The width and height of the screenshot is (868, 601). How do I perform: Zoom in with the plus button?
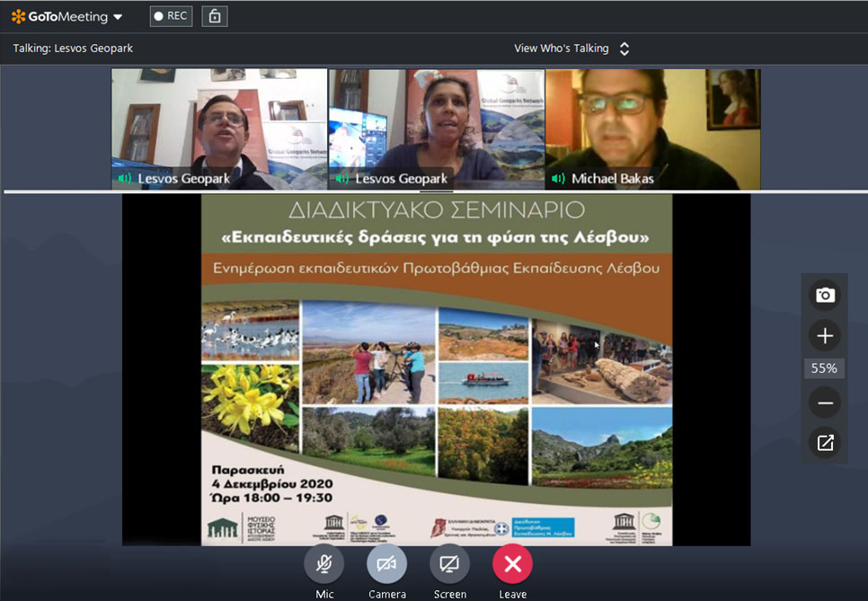pyautogui.click(x=825, y=336)
